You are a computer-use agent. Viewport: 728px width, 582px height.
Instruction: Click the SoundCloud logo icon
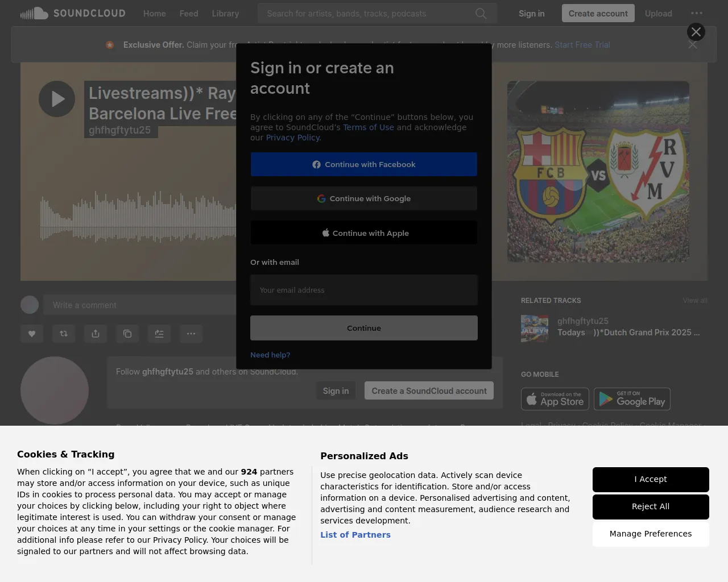coord(34,13)
